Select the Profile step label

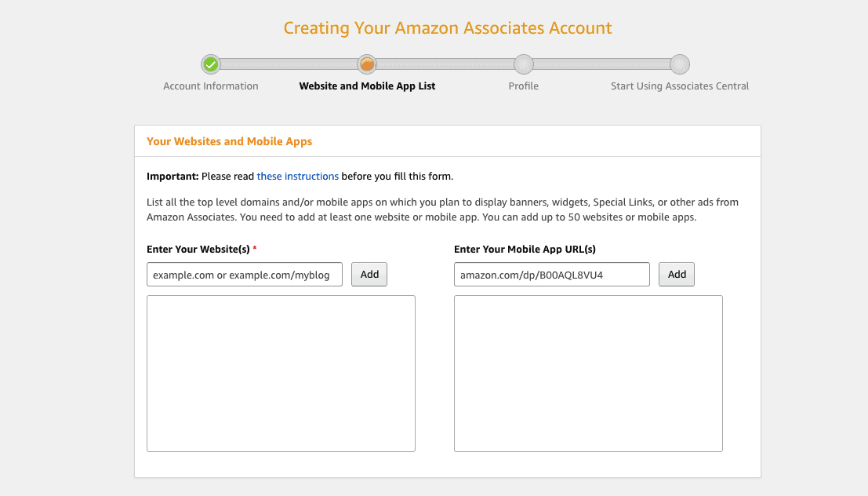tap(523, 86)
